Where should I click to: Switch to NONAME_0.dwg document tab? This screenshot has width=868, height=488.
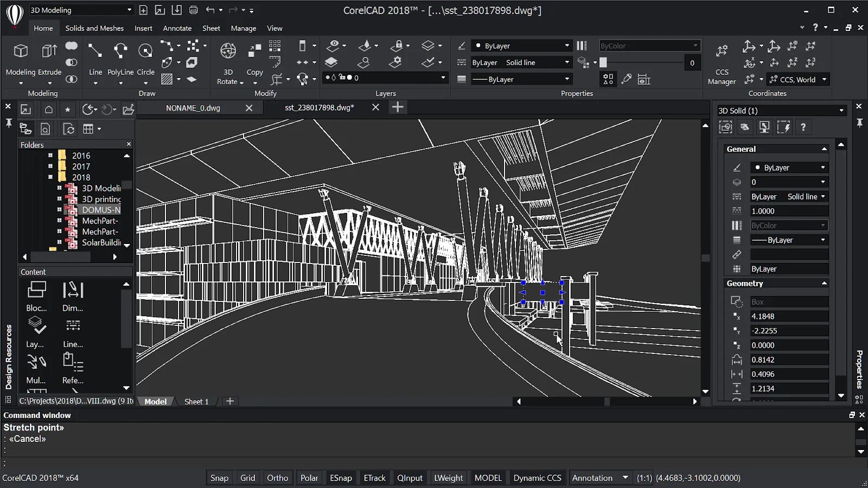193,108
